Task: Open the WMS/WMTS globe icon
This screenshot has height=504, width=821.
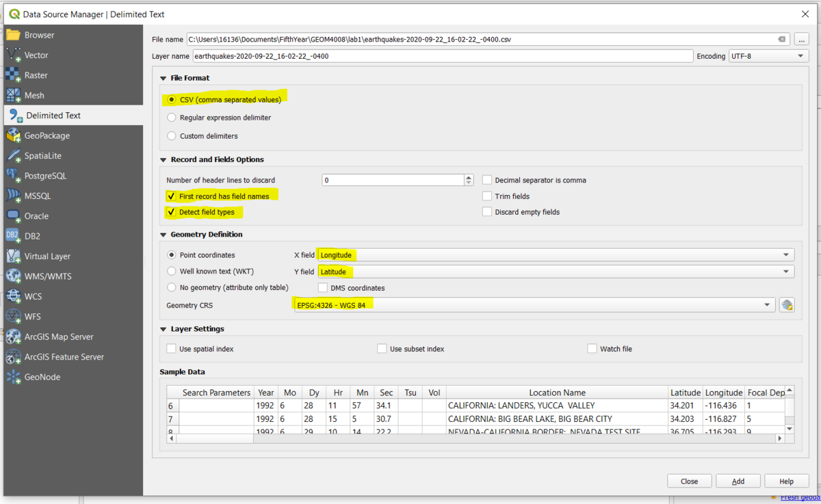Action: (x=14, y=276)
